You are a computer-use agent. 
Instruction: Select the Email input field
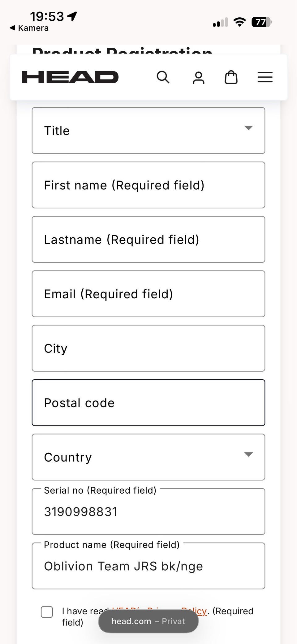(x=148, y=294)
